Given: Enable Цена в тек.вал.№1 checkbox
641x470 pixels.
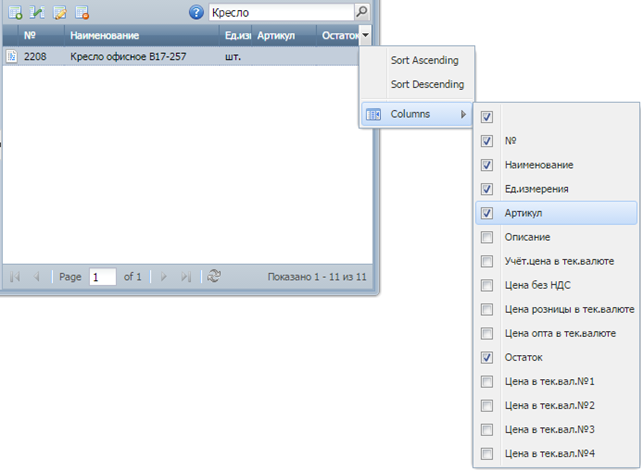Looking at the screenshot, I should point(486,382).
